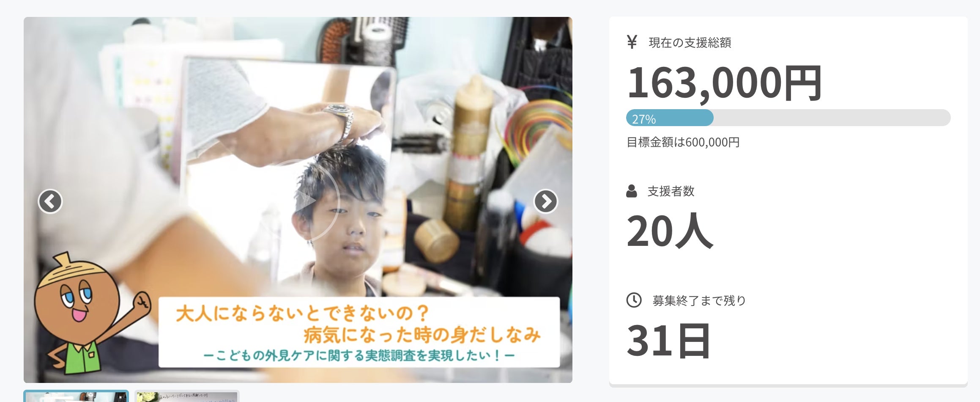Click the clock icon beside 募集終了まで残り
980x402 pixels.
pyautogui.click(x=634, y=300)
